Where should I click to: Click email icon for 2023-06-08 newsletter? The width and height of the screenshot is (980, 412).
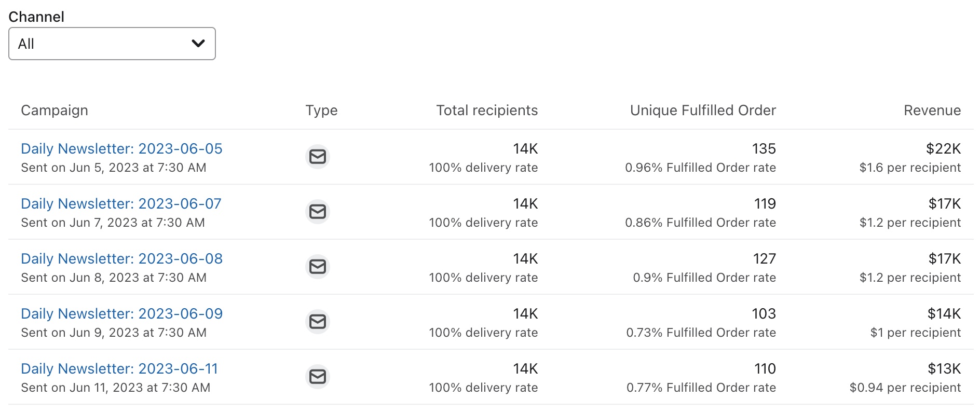click(318, 267)
